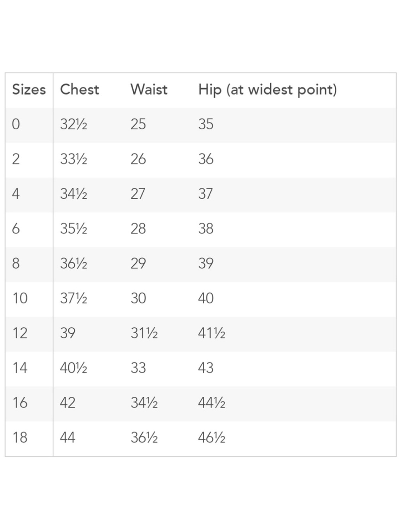Click the Waist column header

coord(149,89)
